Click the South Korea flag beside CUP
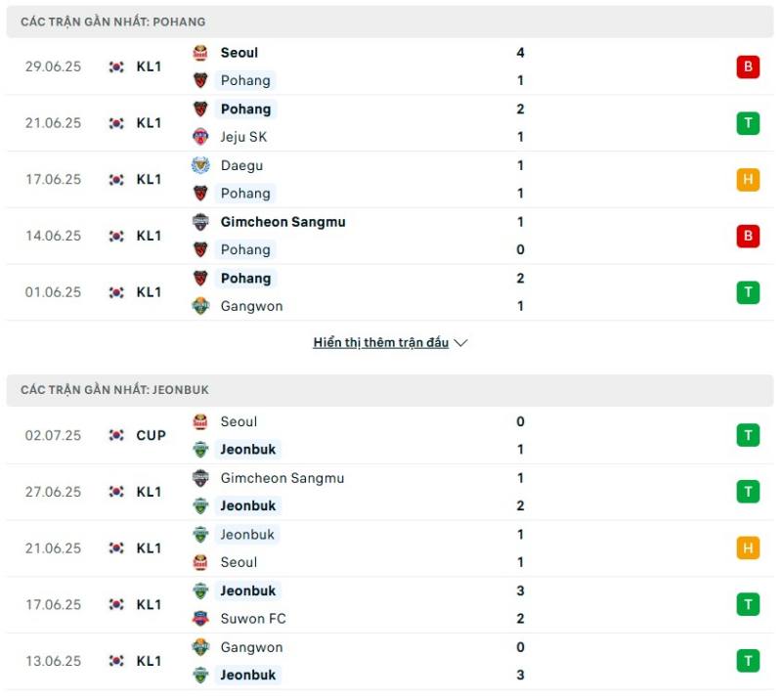The width and height of the screenshot is (782, 700). point(116,435)
